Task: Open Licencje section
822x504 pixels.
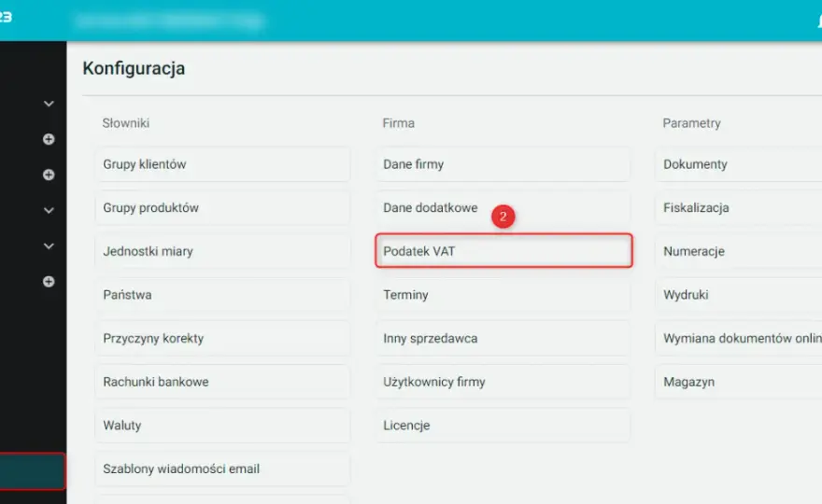Action: point(503,426)
